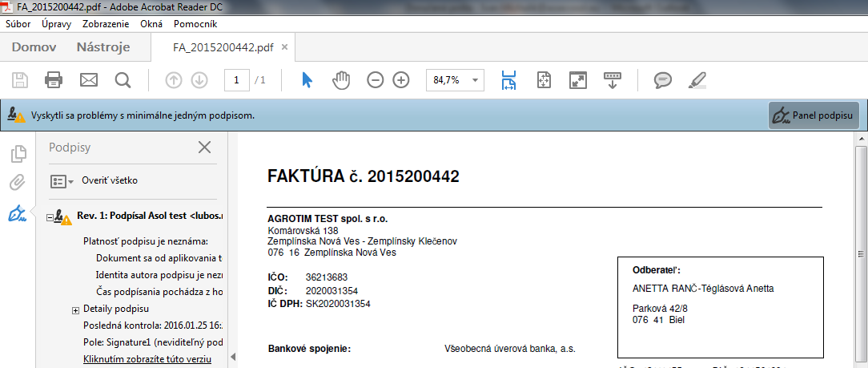Viewport: 868px width, 368px height.
Task: Click the Save file diskette icon
Action: click(x=21, y=80)
